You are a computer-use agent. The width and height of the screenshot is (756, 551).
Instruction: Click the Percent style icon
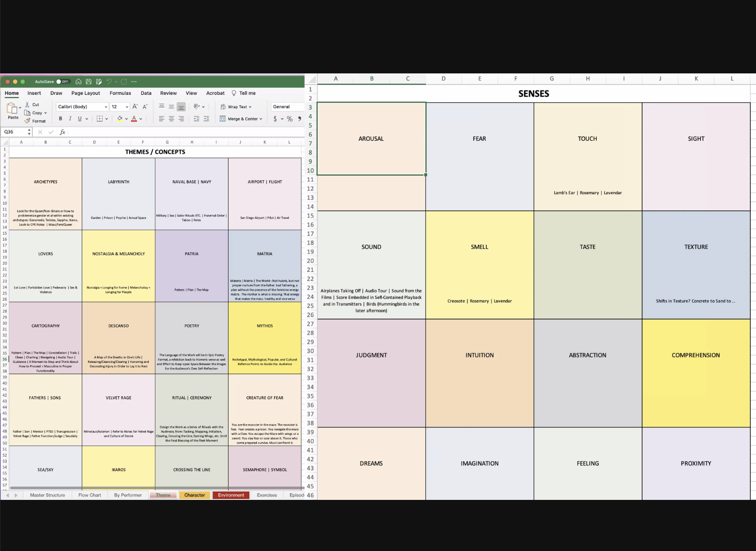[x=290, y=119]
